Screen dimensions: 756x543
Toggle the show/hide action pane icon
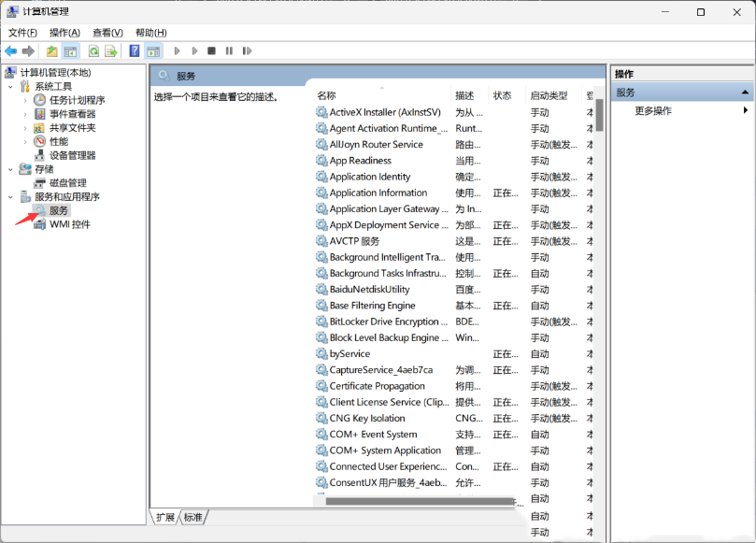click(155, 50)
